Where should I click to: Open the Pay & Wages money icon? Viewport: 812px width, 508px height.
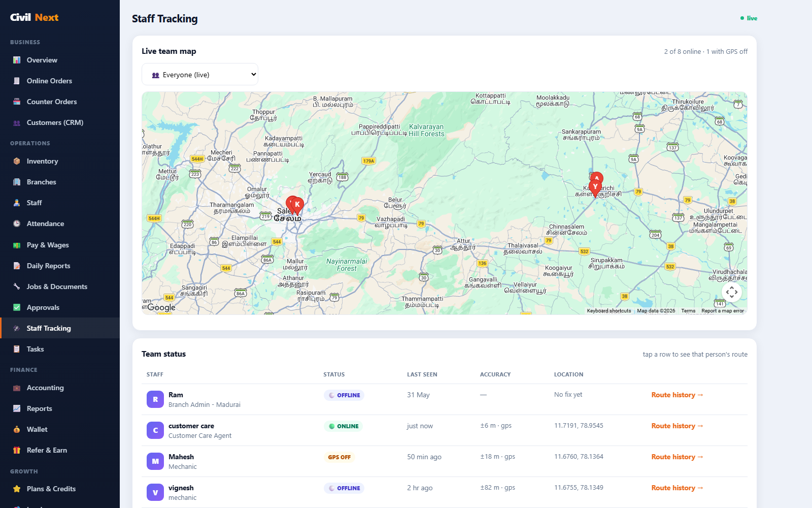tap(17, 245)
